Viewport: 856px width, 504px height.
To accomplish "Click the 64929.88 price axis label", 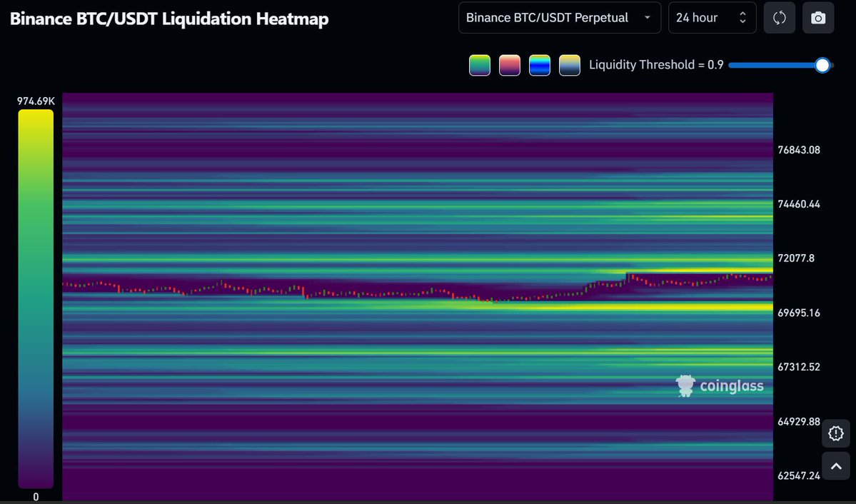I will (799, 422).
